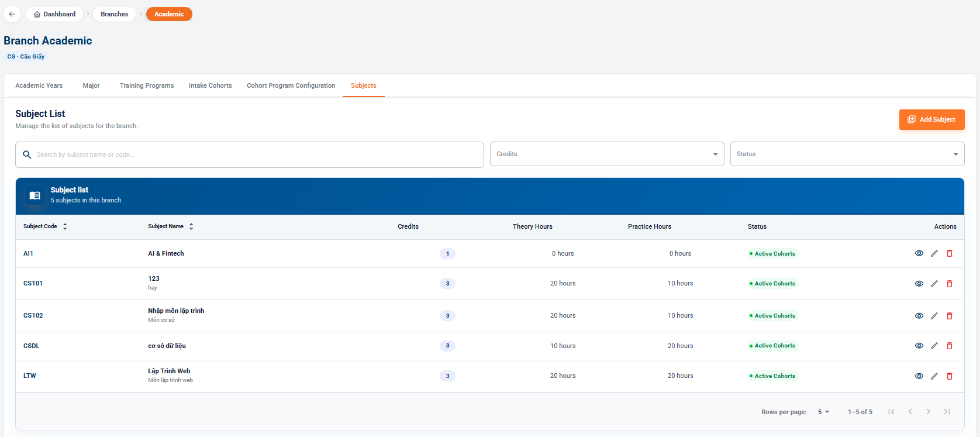Navigate to Dashboard breadcrumb
980x437 pixels.
click(54, 14)
